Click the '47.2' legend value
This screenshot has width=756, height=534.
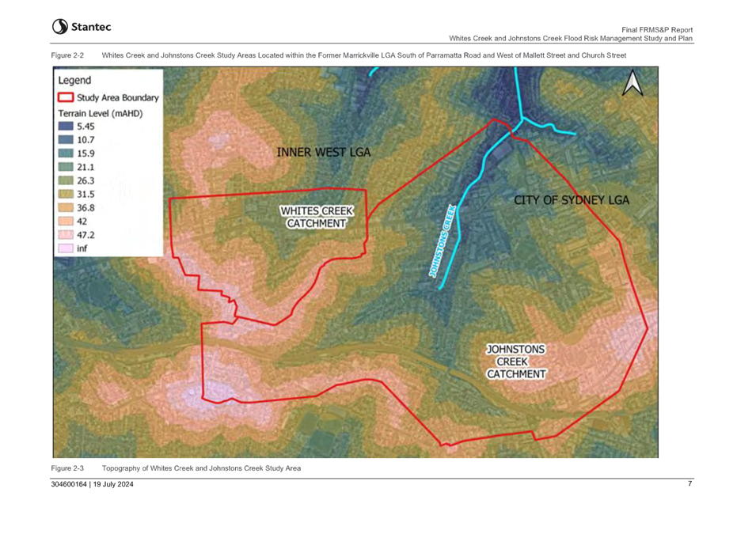[85, 235]
